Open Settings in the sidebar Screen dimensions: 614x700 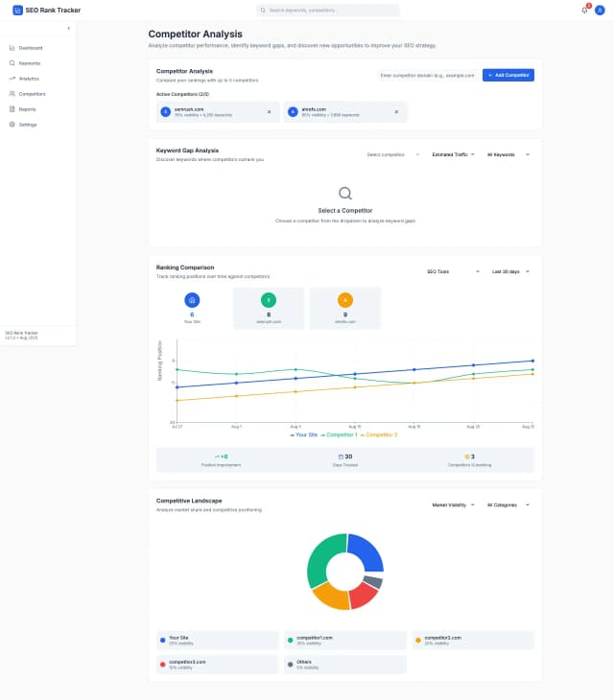pyautogui.click(x=29, y=125)
